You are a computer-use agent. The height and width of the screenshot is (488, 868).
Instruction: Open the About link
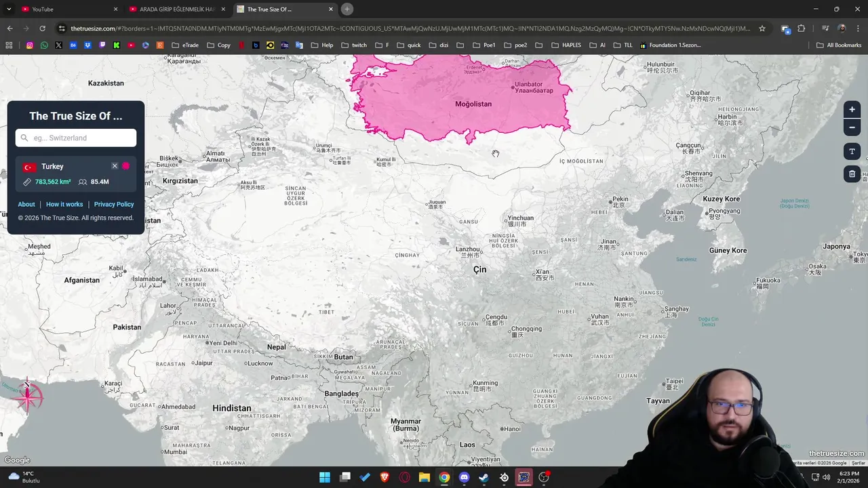click(x=26, y=204)
